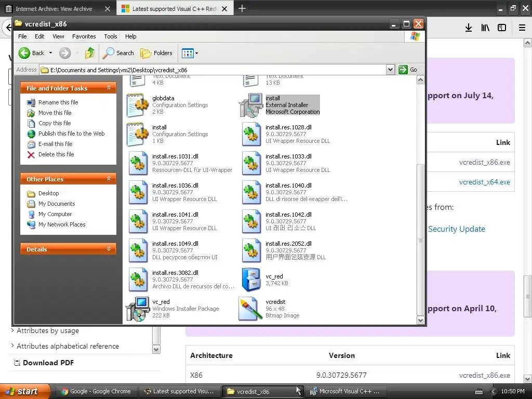Screen dimensions: 532x399
Task: Go to My Network Places
Action: [x=62, y=224]
